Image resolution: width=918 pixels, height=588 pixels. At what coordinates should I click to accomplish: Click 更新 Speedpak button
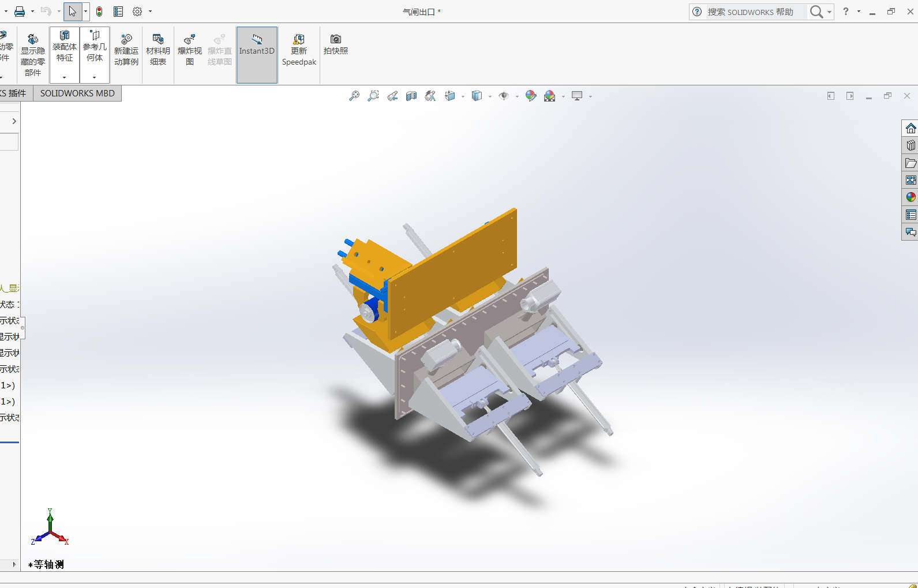click(299, 50)
